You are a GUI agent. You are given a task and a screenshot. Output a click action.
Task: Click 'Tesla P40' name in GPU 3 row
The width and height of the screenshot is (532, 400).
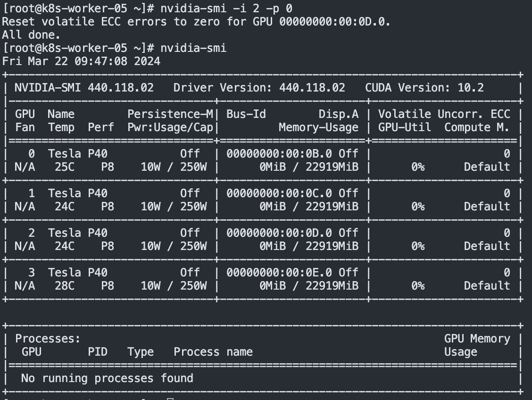coord(78,273)
